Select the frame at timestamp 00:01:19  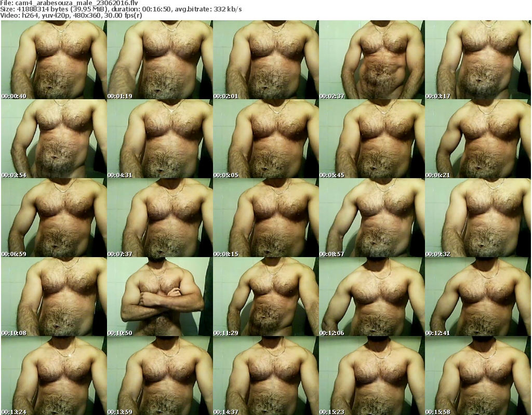coord(160,60)
